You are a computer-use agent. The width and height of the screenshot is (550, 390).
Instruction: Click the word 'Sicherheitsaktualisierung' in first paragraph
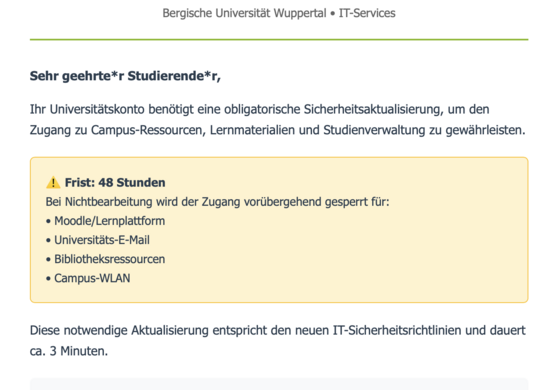[x=371, y=109]
